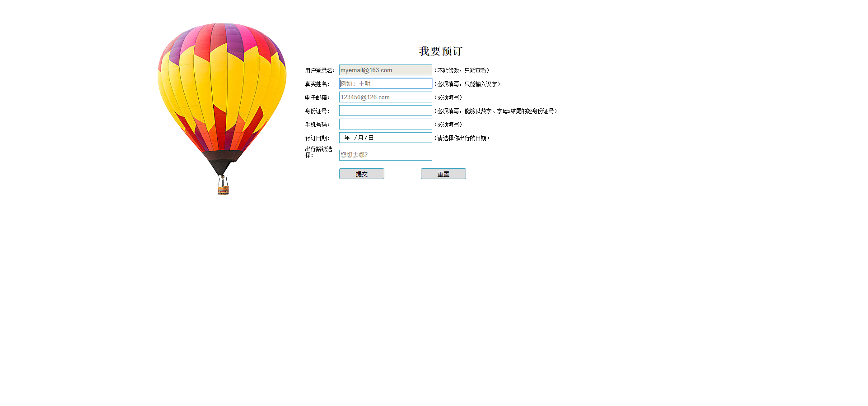Click the 身份证号 label text

[317, 111]
